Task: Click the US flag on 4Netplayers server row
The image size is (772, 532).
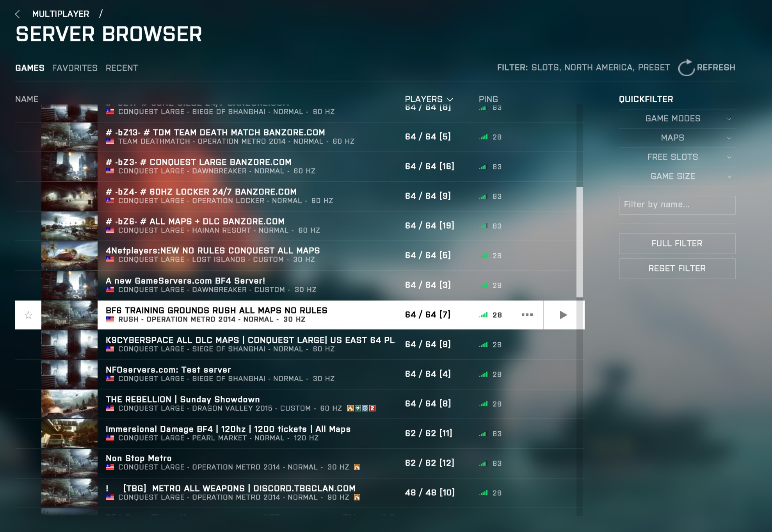Action: (110, 260)
